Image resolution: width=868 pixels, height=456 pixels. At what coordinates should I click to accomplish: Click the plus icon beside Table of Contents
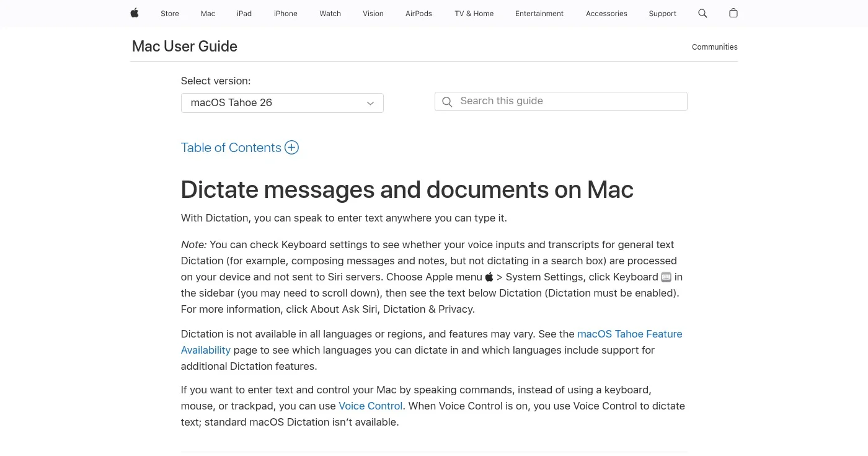[291, 148]
